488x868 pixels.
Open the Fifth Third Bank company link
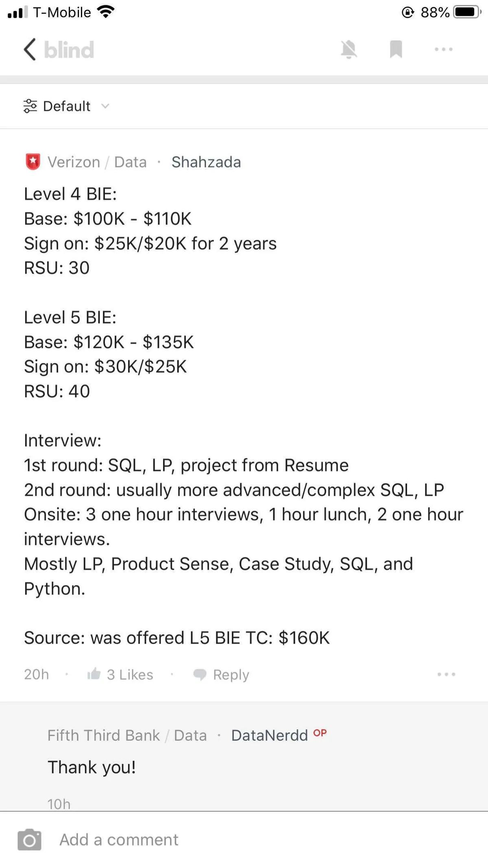(104, 735)
